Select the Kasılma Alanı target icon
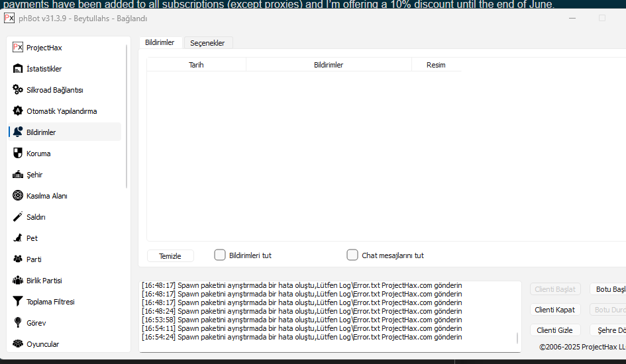This screenshot has height=364, width=626. coord(18,196)
